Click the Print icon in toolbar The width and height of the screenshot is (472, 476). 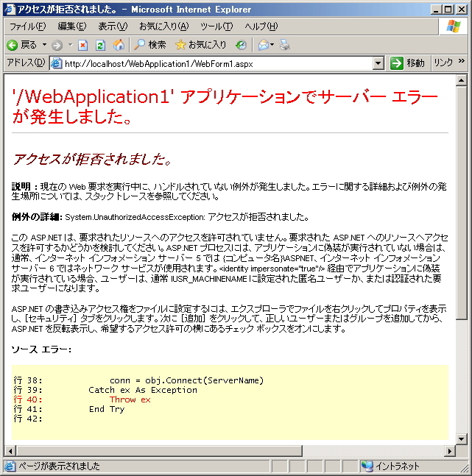[285, 45]
